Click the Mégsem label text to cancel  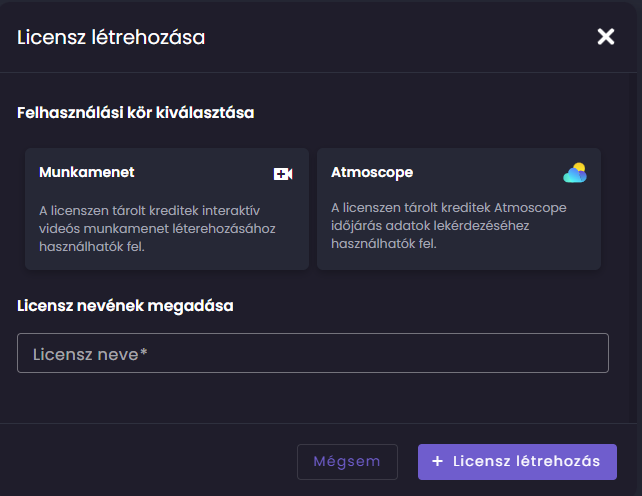coord(347,461)
